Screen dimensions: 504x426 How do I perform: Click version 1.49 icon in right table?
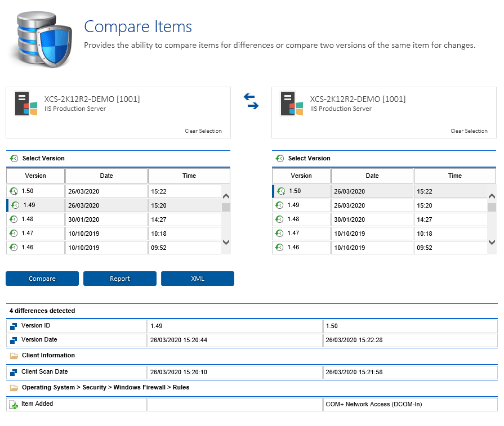(x=279, y=205)
